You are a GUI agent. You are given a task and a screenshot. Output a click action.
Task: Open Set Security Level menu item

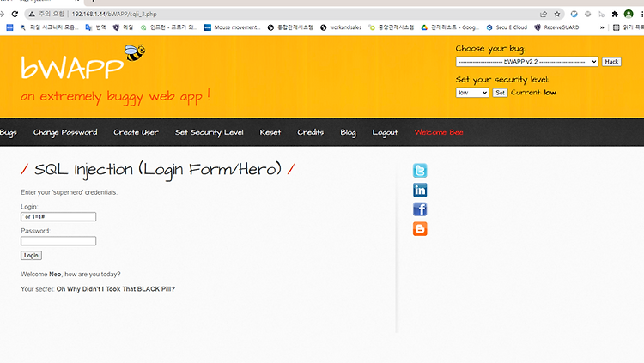[209, 132]
